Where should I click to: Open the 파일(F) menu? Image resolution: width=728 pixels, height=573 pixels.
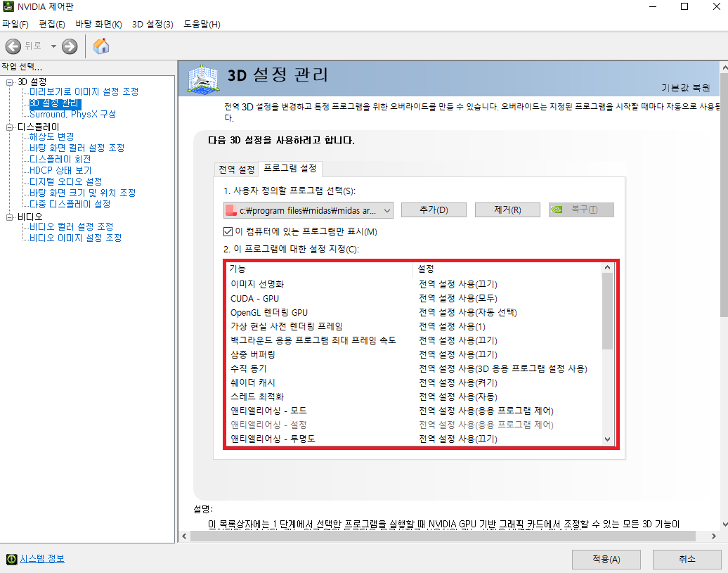(x=15, y=24)
